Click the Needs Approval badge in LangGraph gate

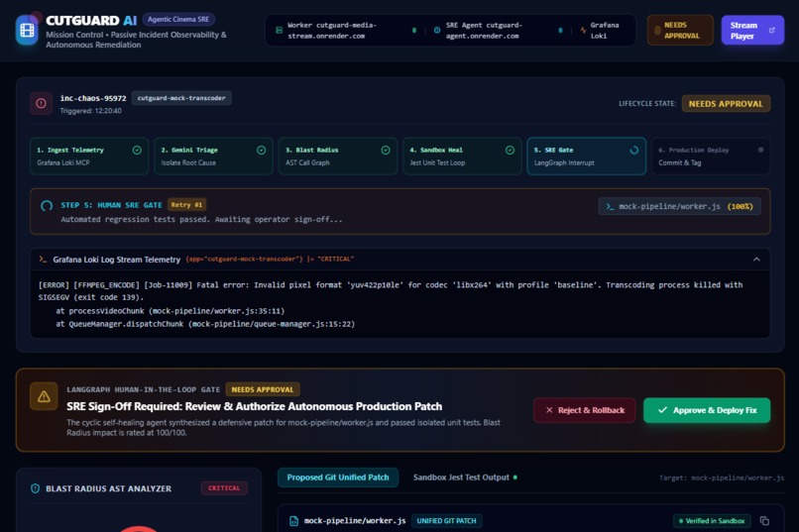click(263, 389)
